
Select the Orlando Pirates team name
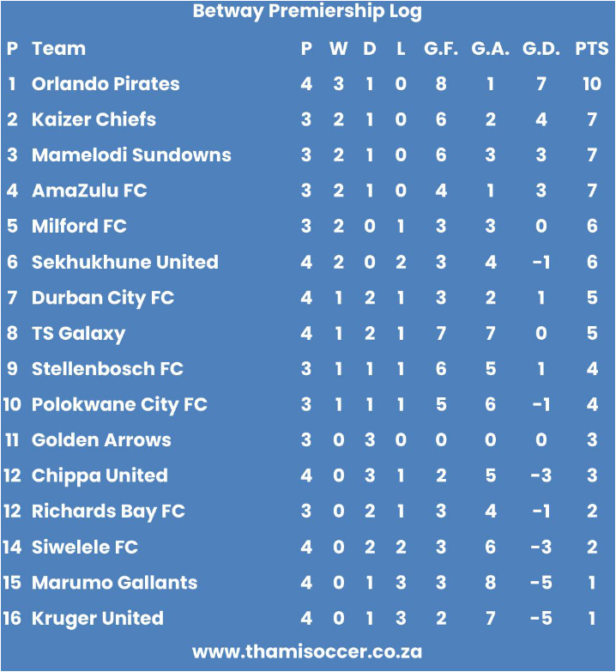106,83
